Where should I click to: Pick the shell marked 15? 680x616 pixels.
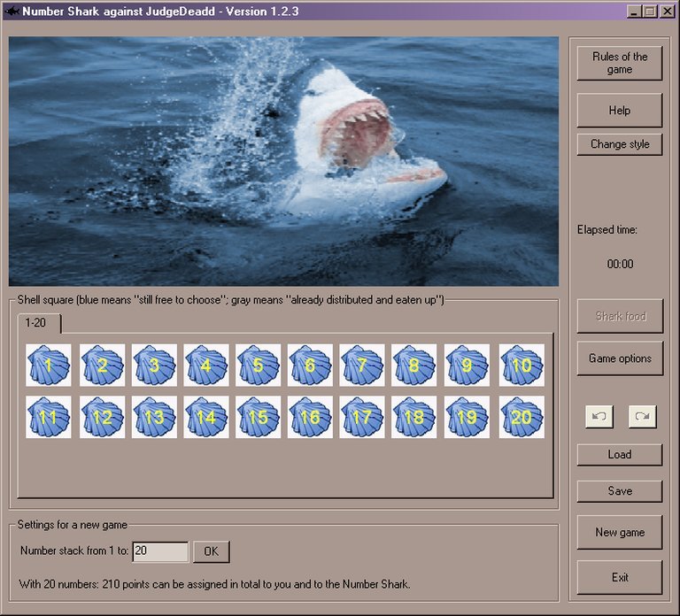point(259,417)
